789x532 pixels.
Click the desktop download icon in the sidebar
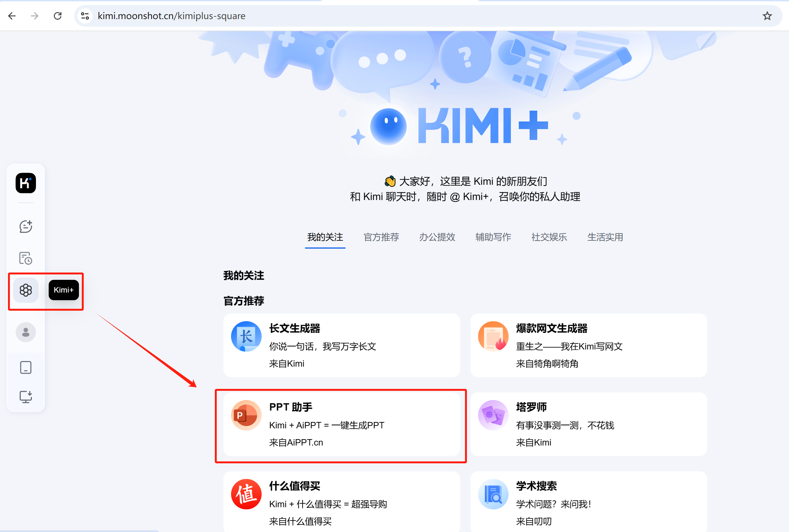pyautogui.click(x=26, y=397)
